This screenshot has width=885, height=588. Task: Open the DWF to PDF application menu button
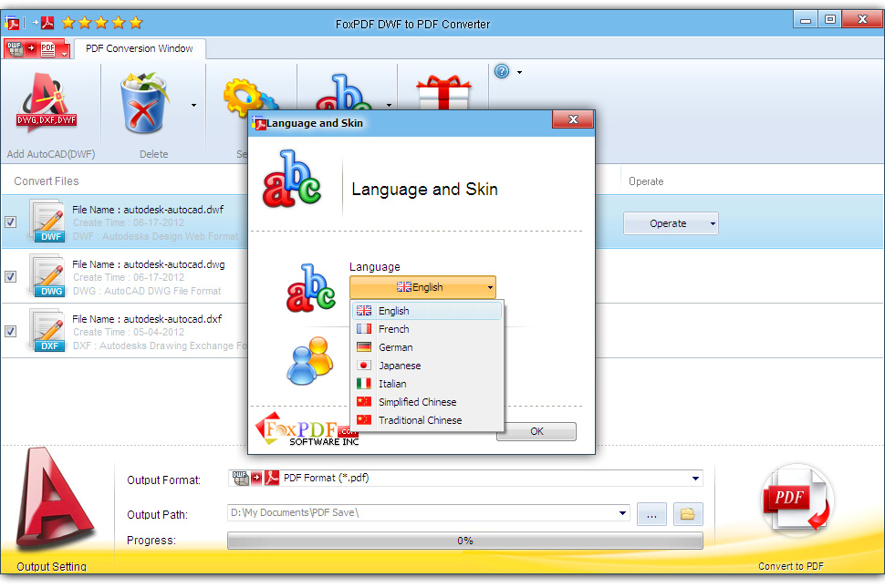(36, 49)
